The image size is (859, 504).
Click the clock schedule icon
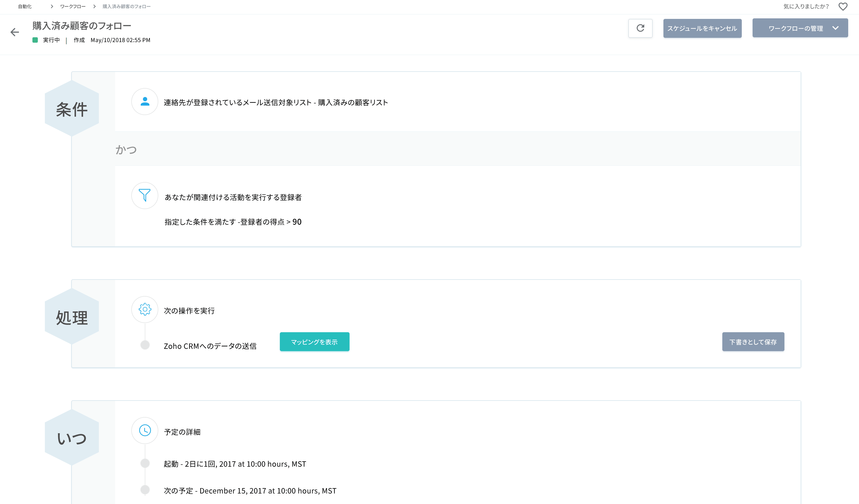pyautogui.click(x=145, y=430)
